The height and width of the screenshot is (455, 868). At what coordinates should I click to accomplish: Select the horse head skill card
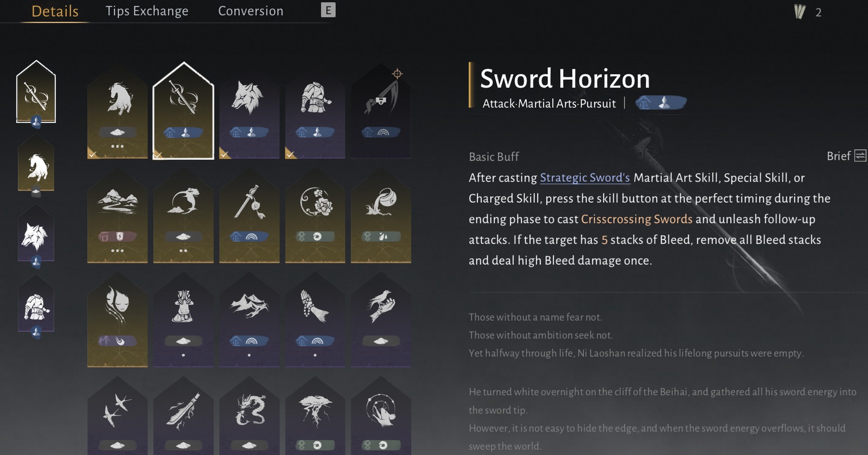click(117, 114)
